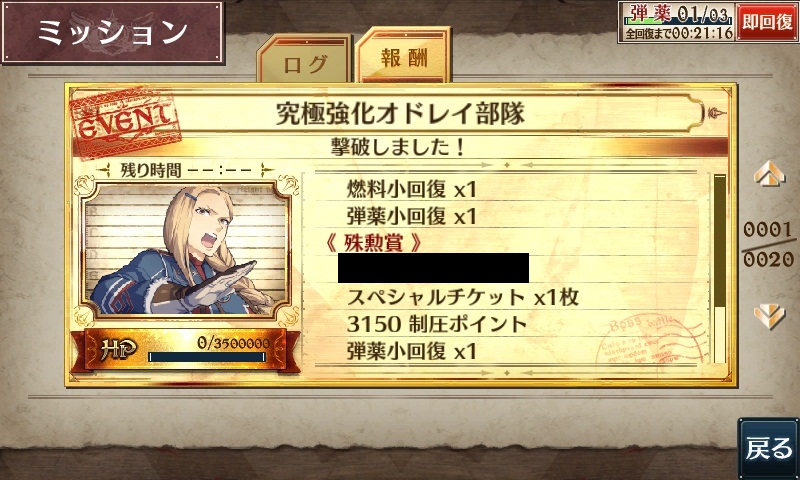Select the 3150 制圧ポイント reward line
Viewport: 800px width, 480px height.
437,324
